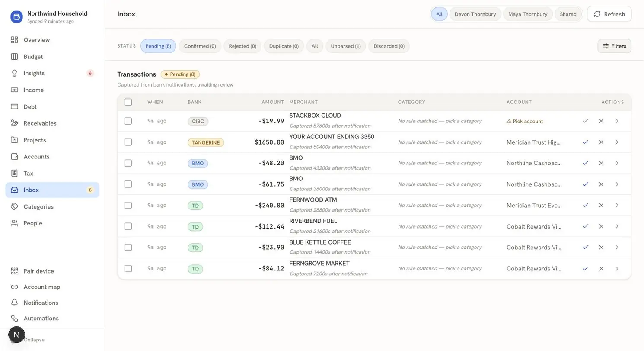Check the BLUE KETTLE COFFEE row checkbox

coord(128,247)
